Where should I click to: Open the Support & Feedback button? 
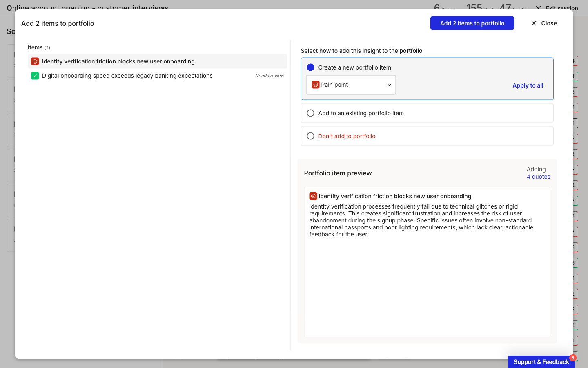coord(541,362)
